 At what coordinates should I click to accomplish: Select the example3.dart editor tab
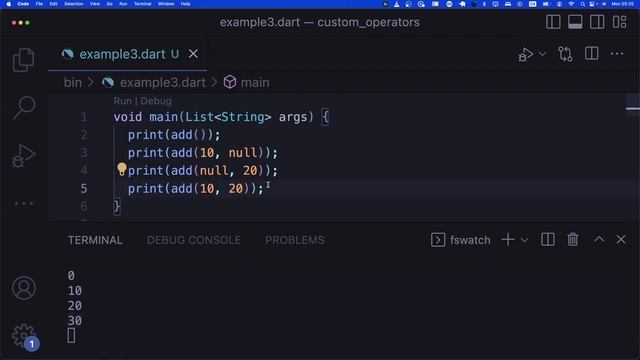pyautogui.click(x=127, y=54)
